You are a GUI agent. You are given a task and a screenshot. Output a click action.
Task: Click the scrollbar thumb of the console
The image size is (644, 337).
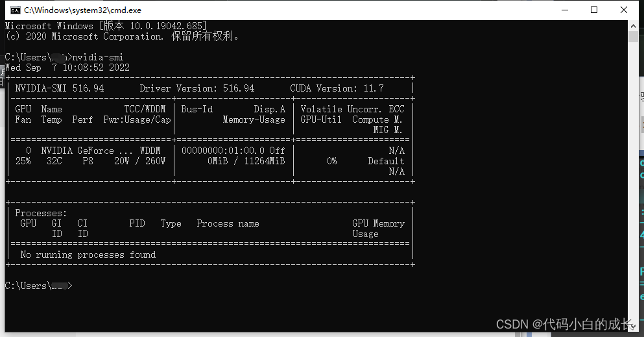[633, 36]
